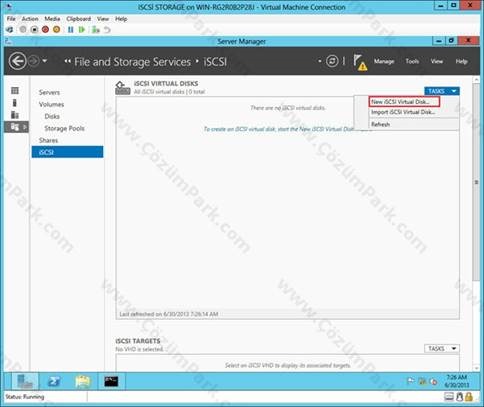Expand the iSCSI Targets TASKS dropdown
484x407 pixels.
point(442,348)
